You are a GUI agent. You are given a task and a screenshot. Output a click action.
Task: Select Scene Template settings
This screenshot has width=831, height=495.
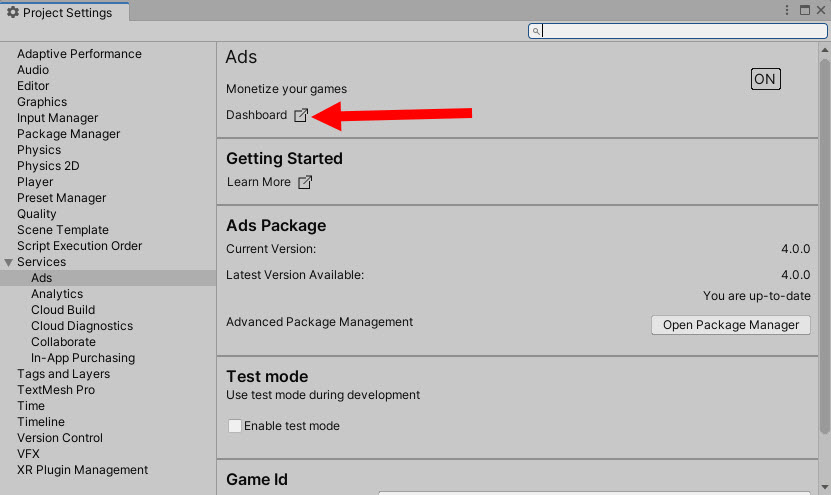click(63, 230)
